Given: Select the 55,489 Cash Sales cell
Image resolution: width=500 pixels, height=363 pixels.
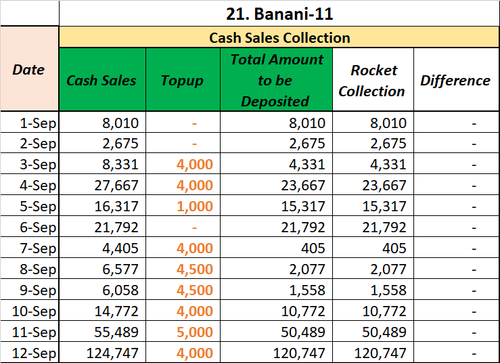Looking at the screenshot, I should [x=102, y=332].
